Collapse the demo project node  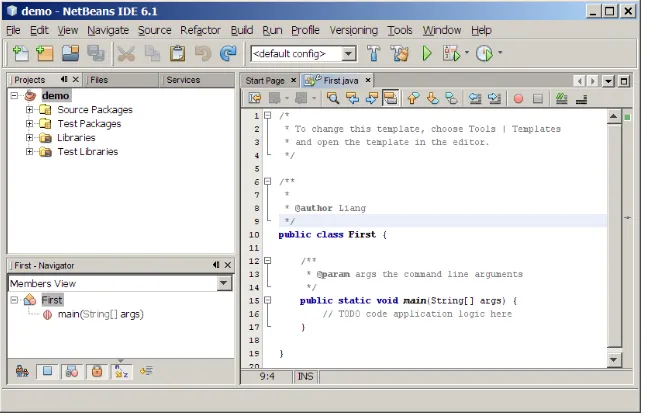click(14, 96)
